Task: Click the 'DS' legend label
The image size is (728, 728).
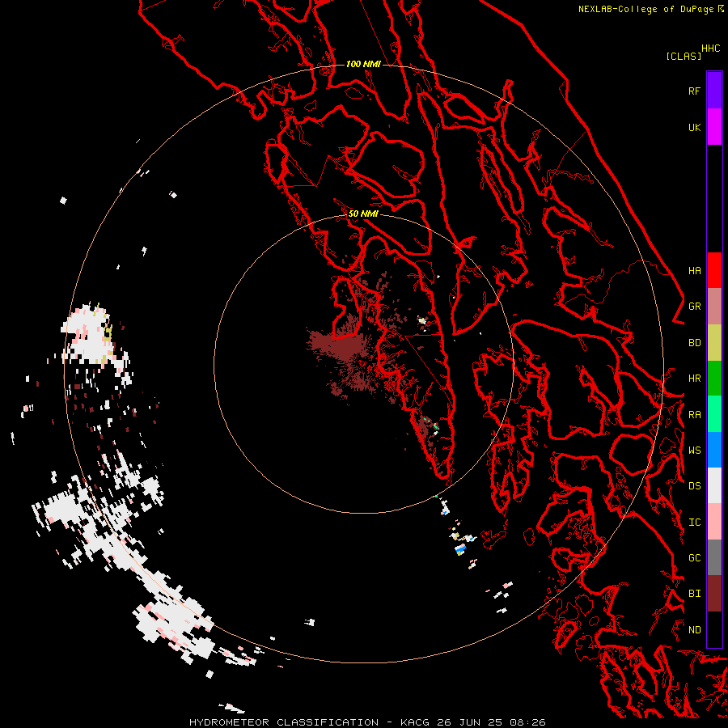Action: coord(694,486)
